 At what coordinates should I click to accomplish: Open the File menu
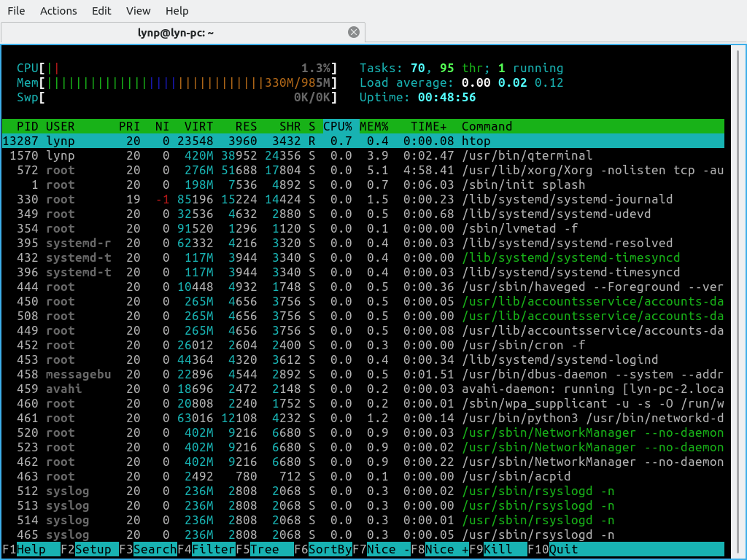pyautogui.click(x=16, y=11)
